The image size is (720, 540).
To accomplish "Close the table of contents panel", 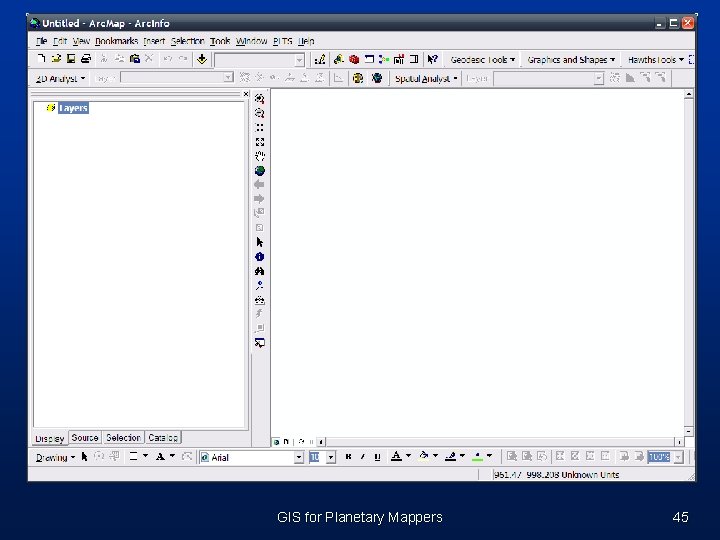I will pyautogui.click(x=246, y=94).
